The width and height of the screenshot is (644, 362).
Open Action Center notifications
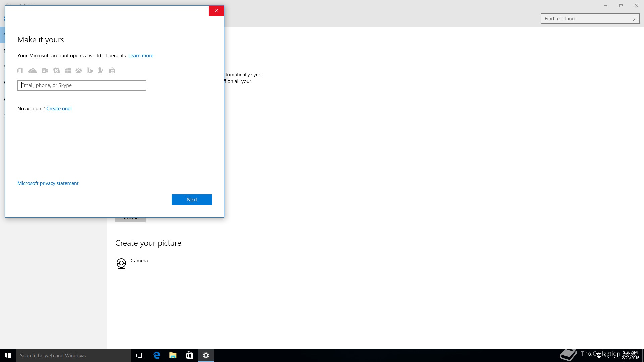[615, 356]
